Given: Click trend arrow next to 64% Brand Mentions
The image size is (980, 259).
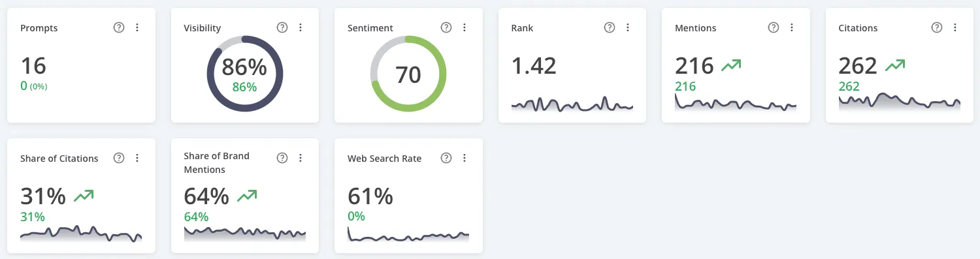Looking at the screenshot, I should pos(247,196).
